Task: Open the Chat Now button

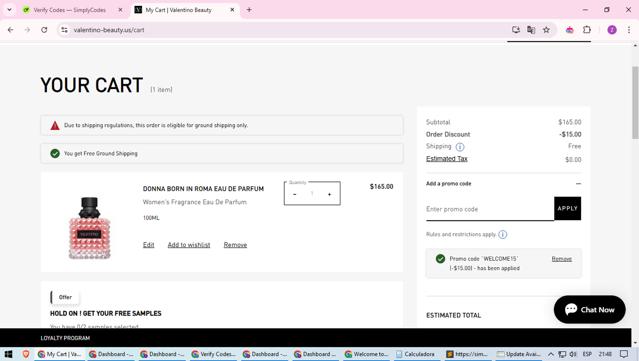Action: (589, 310)
